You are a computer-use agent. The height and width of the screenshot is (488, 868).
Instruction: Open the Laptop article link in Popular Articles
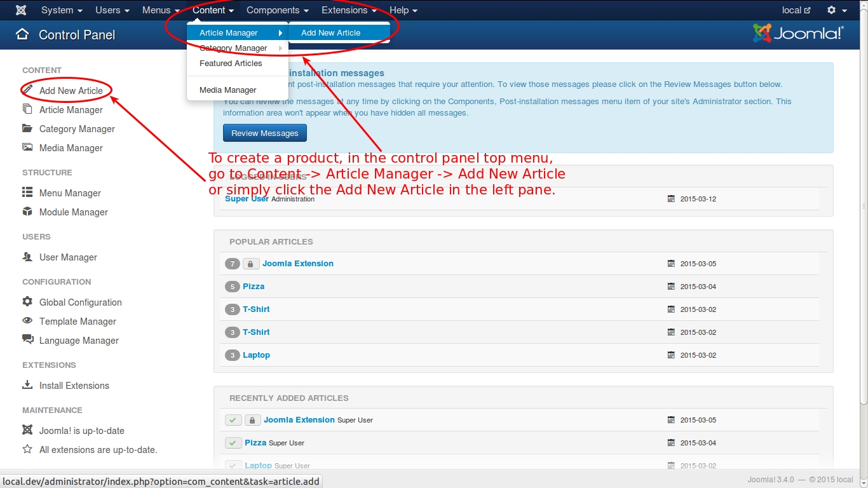(x=256, y=355)
